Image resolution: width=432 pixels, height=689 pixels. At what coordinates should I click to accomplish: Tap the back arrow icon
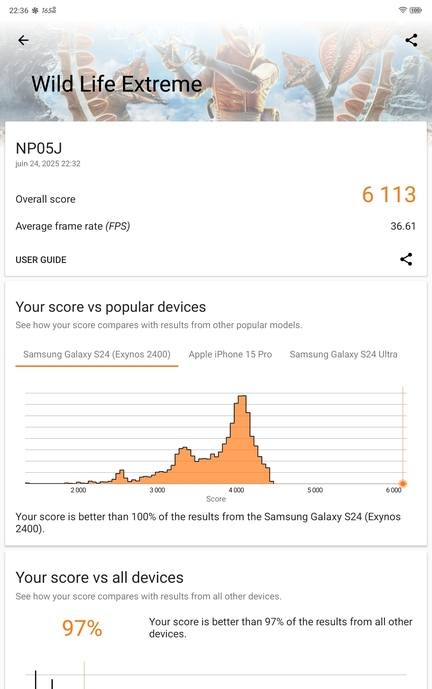pyautogui.click(x=23, y=40)
